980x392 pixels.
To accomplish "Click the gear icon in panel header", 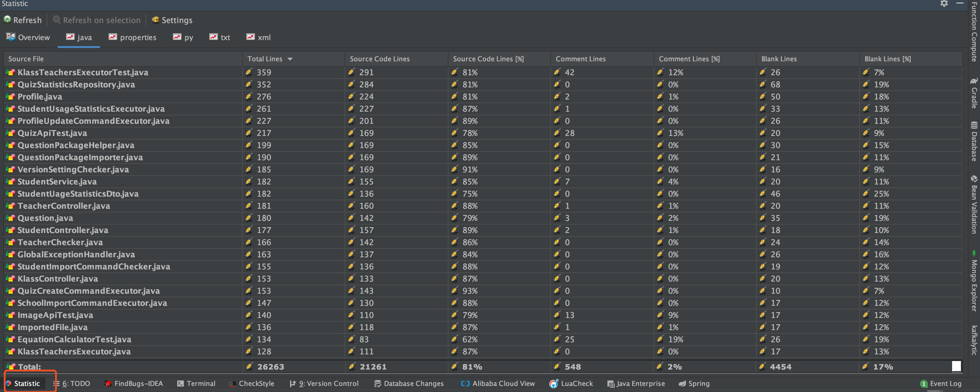I will click(x=944, y=4).
